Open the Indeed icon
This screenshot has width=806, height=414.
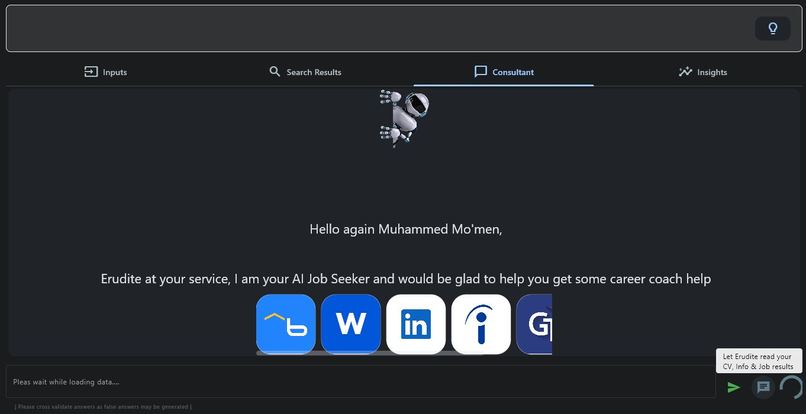coord(481,324)
